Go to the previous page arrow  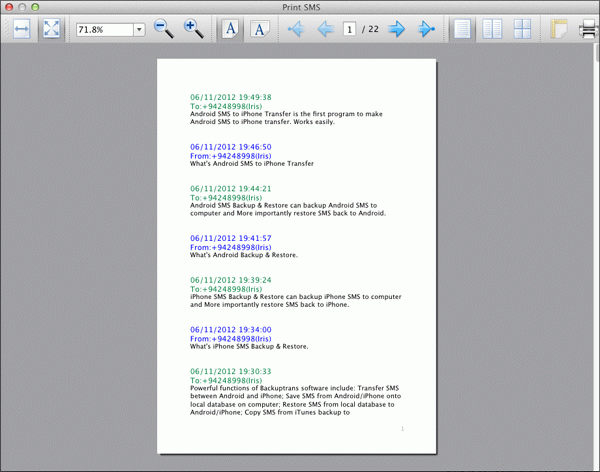326,29
